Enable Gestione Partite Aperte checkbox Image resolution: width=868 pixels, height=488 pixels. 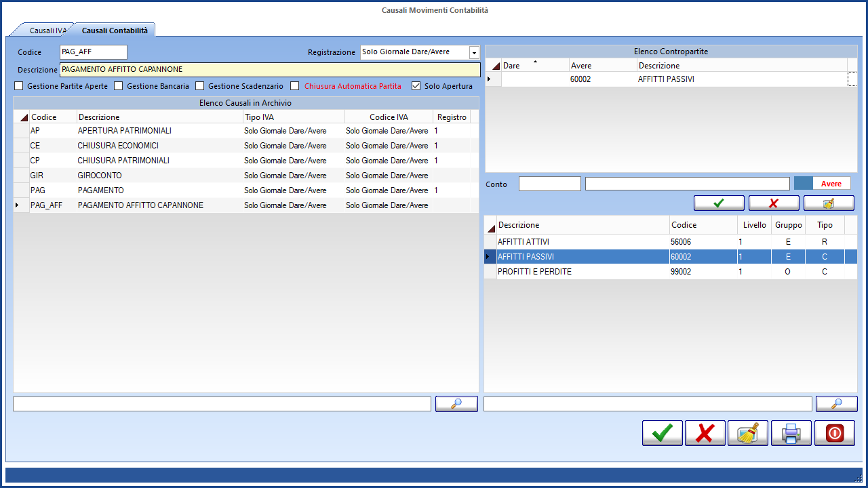point(19,86)
